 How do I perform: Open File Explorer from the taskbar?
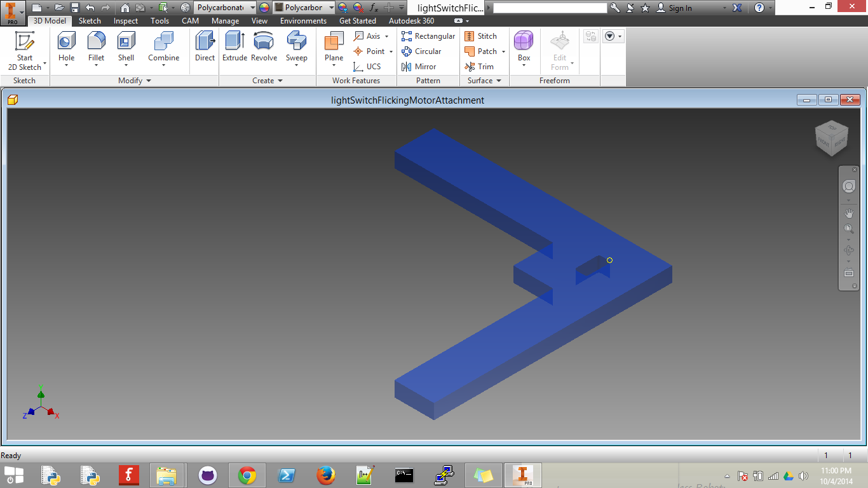coord(167,475)
